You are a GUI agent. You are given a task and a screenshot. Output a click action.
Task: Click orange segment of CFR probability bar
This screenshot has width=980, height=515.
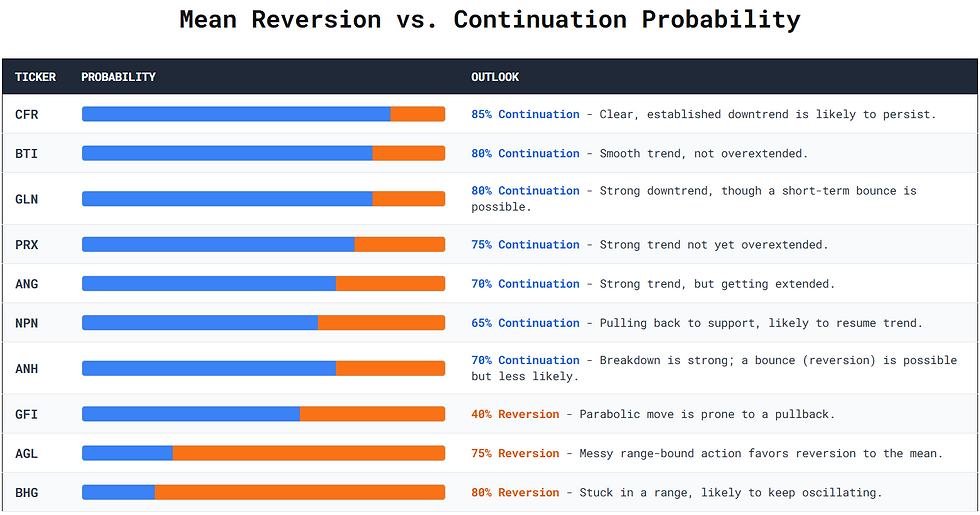pyautogui.click(x=417, y=114)
